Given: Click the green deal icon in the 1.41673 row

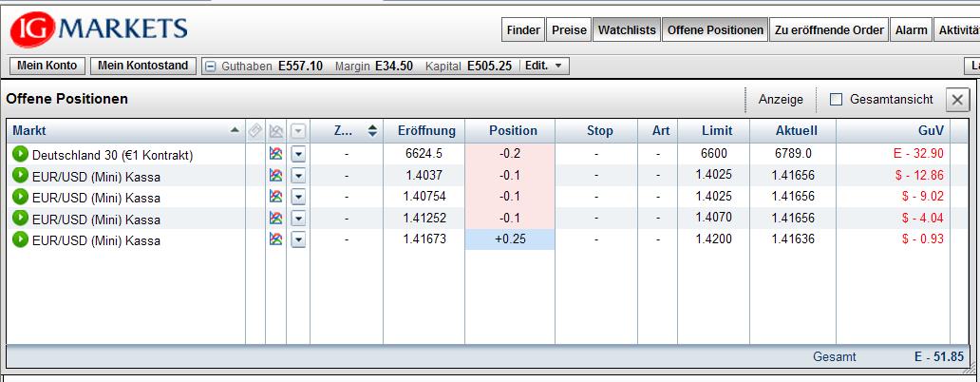Looking at the screenshot, I should [20, 240].
